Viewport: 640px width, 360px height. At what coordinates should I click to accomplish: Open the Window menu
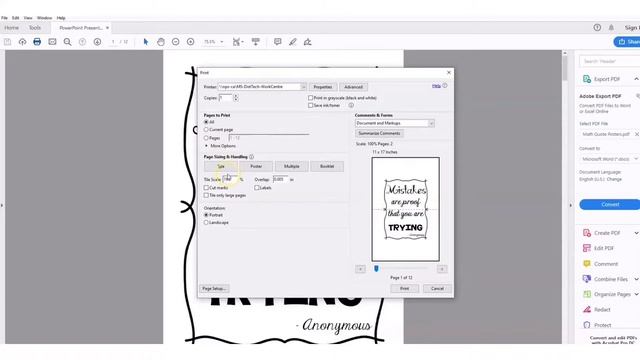point(44,18)
